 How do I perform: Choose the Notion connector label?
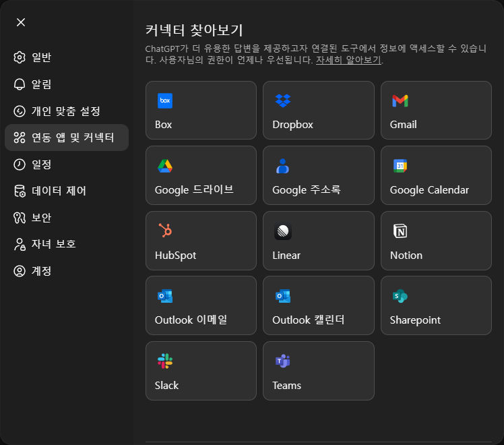coord(406,256)
